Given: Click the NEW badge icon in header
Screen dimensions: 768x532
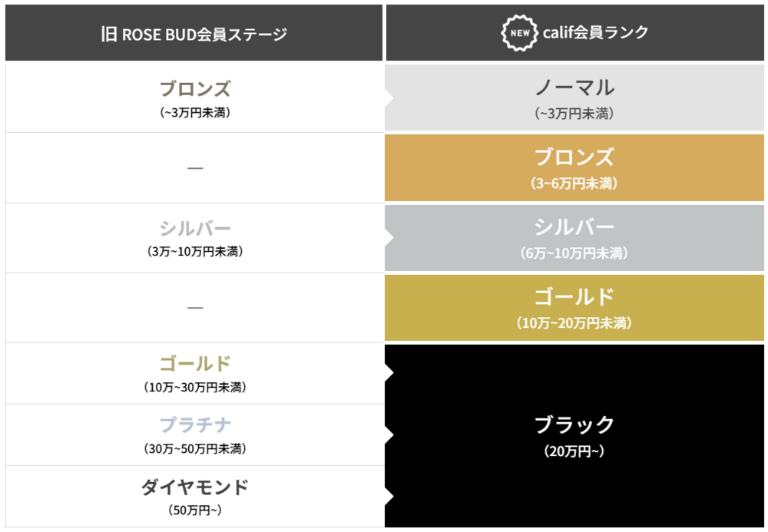Looking at the screenshot, I should pyautogui.click(x=518, y=32).
